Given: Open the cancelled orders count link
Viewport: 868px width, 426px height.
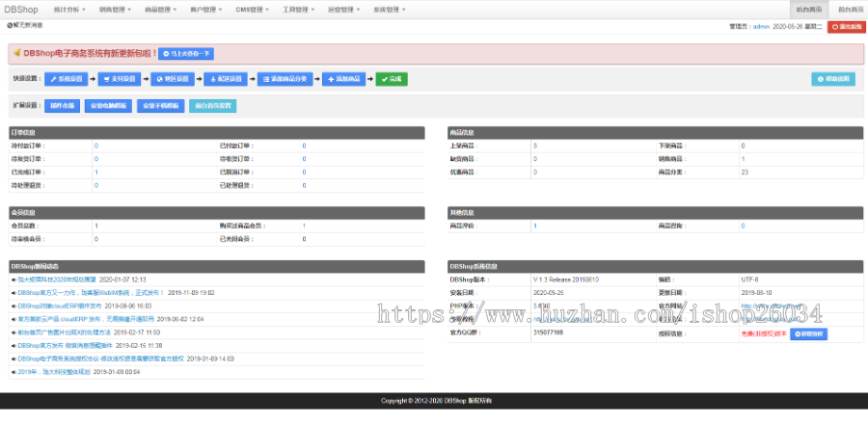Looking at the screenshot, I should [304, 173].
